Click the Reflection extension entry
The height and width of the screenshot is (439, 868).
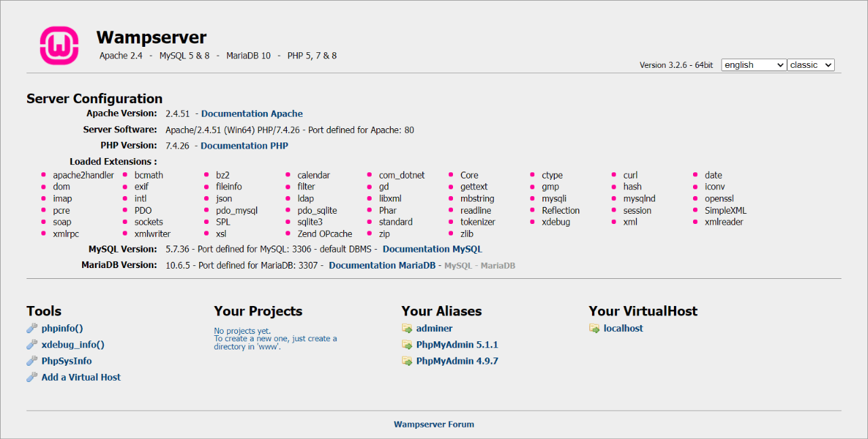[561, 210]
